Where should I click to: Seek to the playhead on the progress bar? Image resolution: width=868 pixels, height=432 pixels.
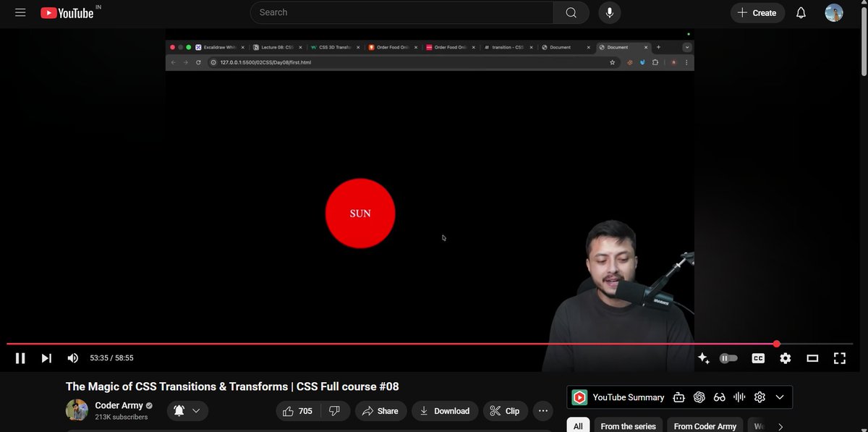point(776,344)
